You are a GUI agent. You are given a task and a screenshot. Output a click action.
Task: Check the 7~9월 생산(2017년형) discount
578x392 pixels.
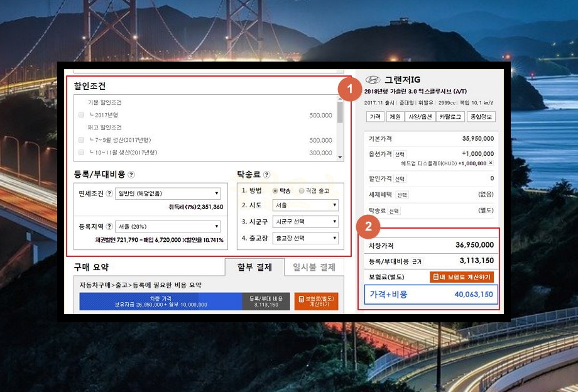click(81, 140)
